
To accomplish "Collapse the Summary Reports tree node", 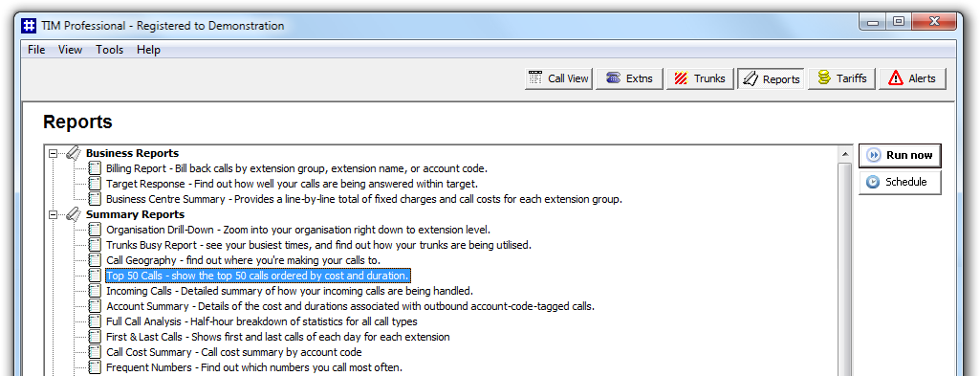I will tap(54, 214).
